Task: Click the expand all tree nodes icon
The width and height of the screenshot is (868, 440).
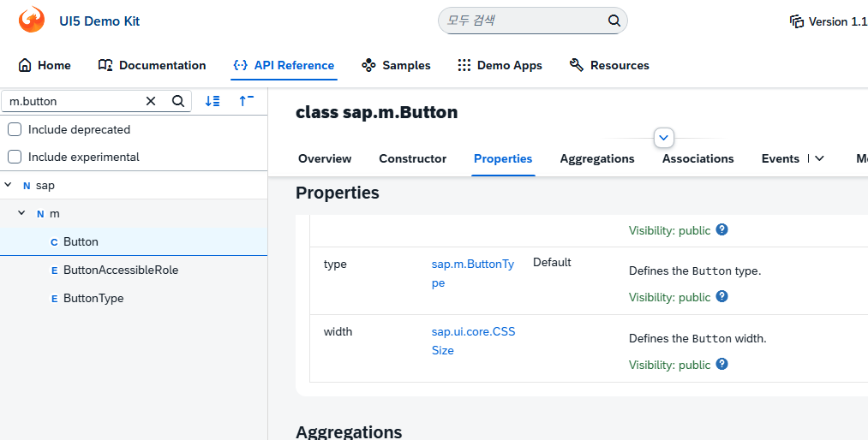Action: coord(213,101)
